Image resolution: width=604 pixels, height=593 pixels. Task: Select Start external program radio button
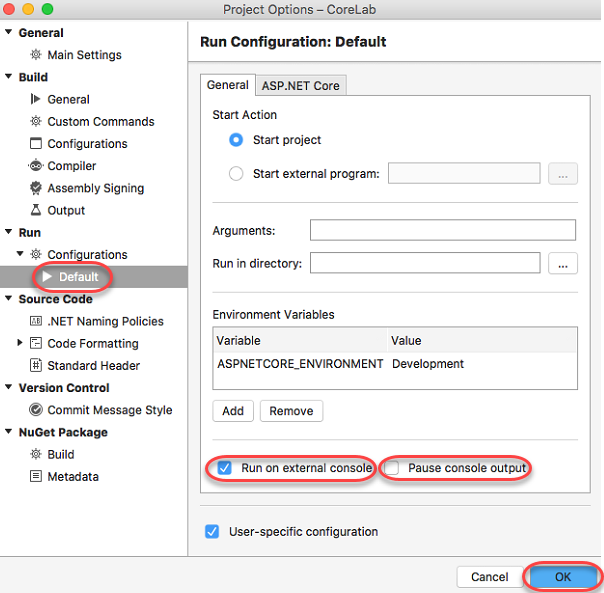tap(236, 173)
